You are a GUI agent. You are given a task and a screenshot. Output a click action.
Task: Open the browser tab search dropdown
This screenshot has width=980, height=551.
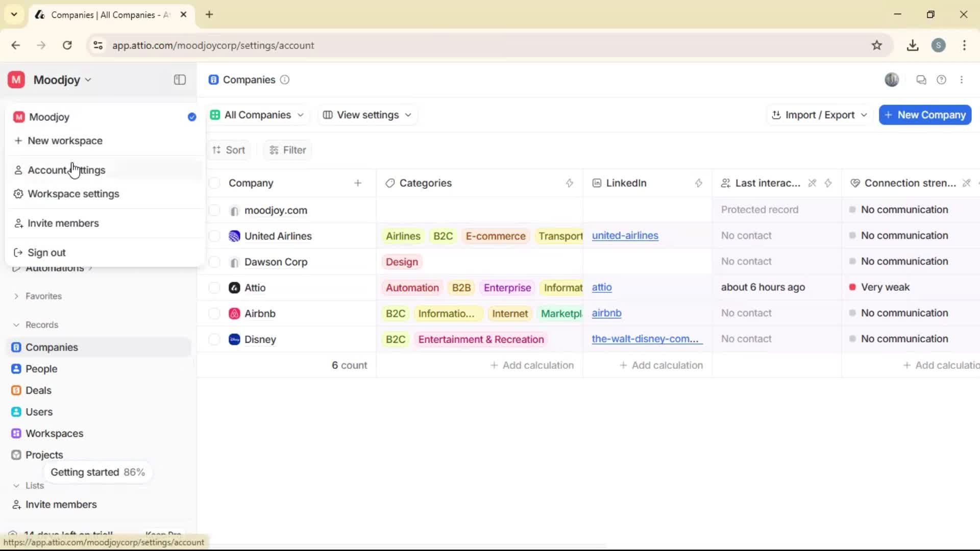[14, 14]
